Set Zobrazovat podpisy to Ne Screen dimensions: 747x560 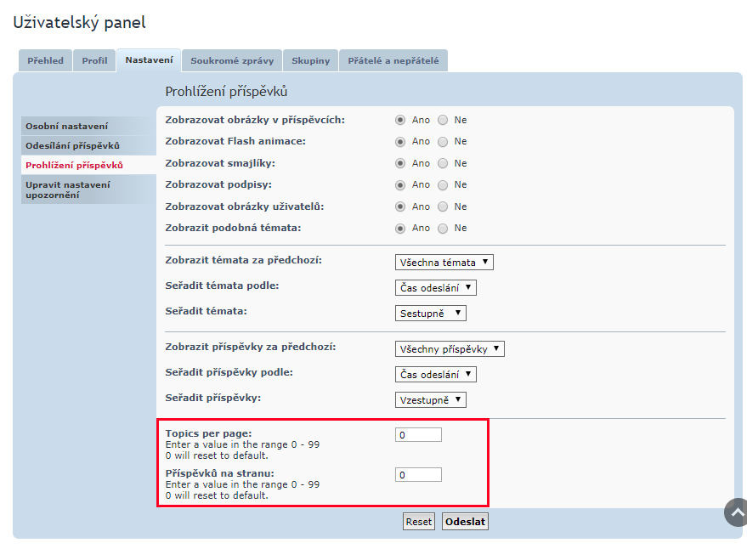tap(443, 185)
